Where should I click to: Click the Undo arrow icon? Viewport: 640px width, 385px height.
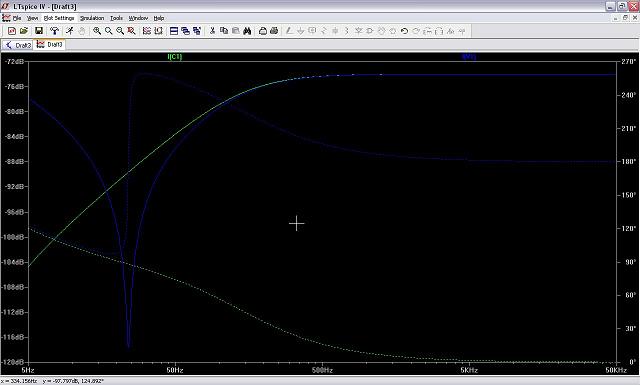(x=404, y=31)
